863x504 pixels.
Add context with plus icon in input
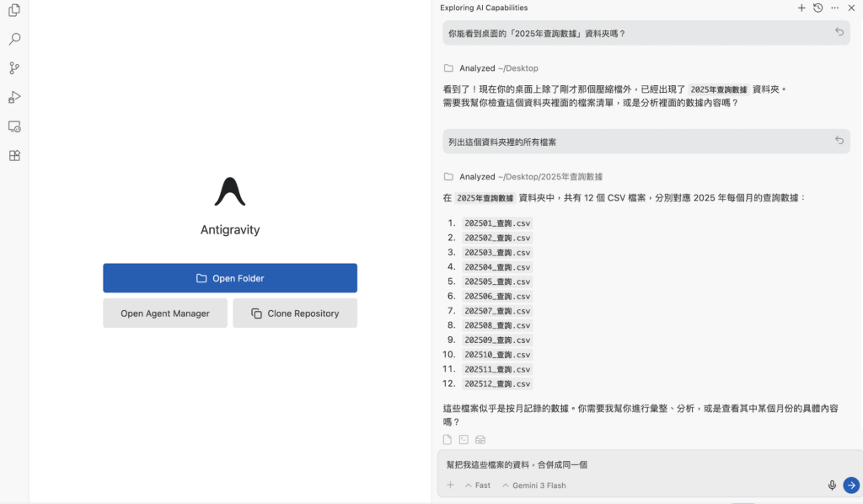(450, 485)
